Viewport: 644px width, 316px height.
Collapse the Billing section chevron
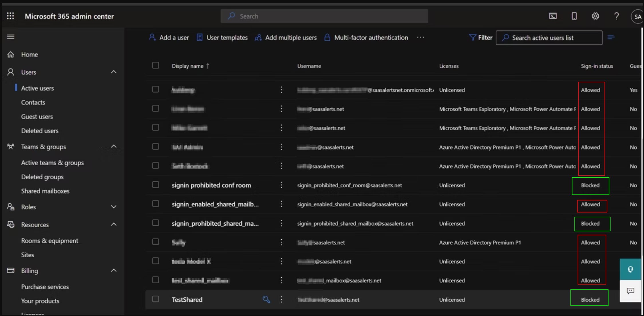114,270
